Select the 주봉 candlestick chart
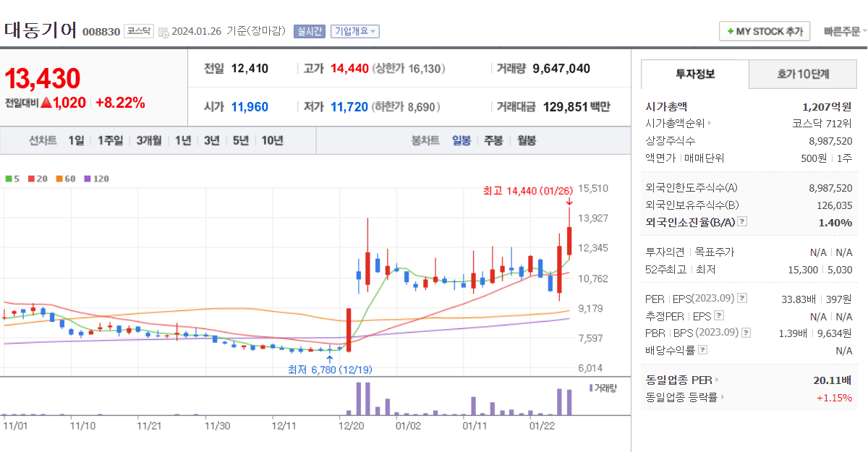Screen dimensions: 868x452 493,140
